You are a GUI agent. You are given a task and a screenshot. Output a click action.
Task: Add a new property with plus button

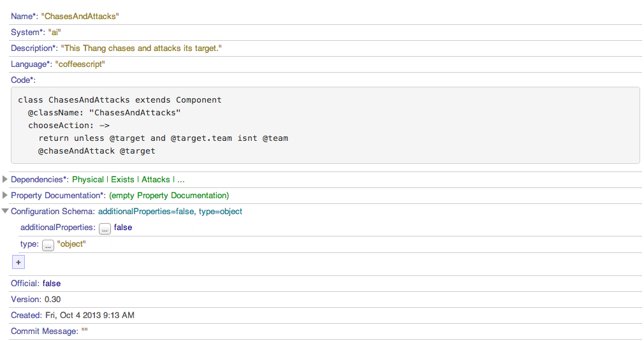[x=18, y=262]
